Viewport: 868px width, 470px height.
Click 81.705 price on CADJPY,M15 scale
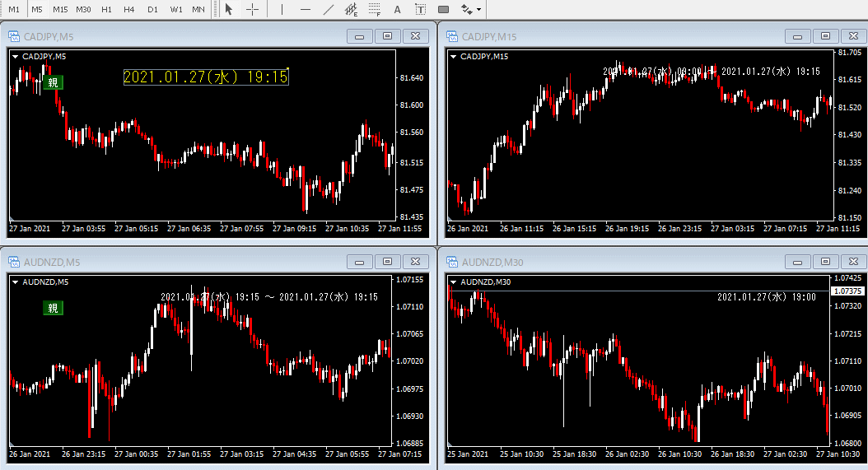tap(850, 53)
